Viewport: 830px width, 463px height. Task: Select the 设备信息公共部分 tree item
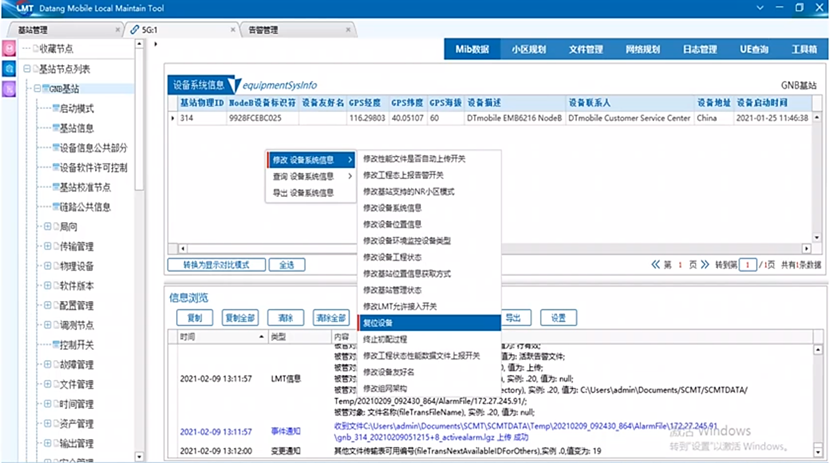93,148
